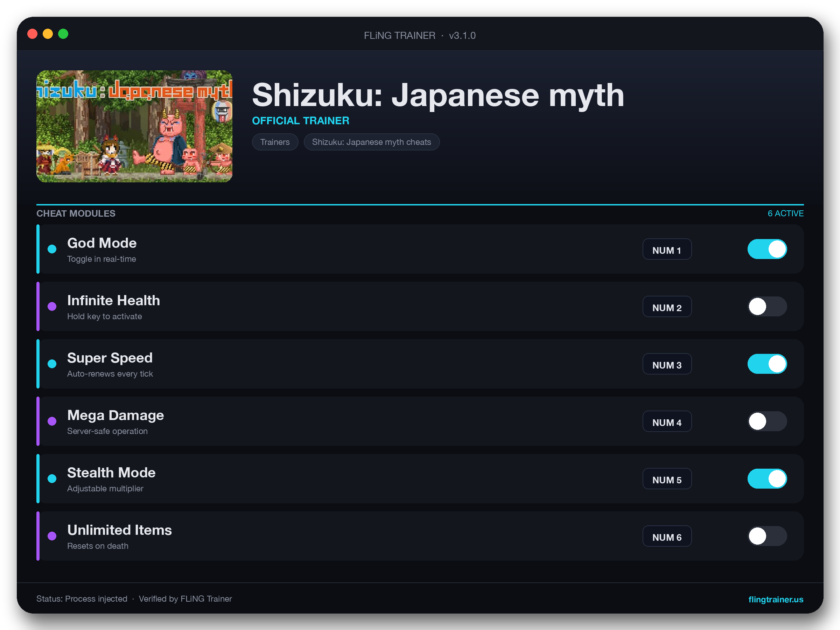Click the 'CHEAT MODULES' heading
Viewport: 840px width, 630px height.
(x=76, y=213)
